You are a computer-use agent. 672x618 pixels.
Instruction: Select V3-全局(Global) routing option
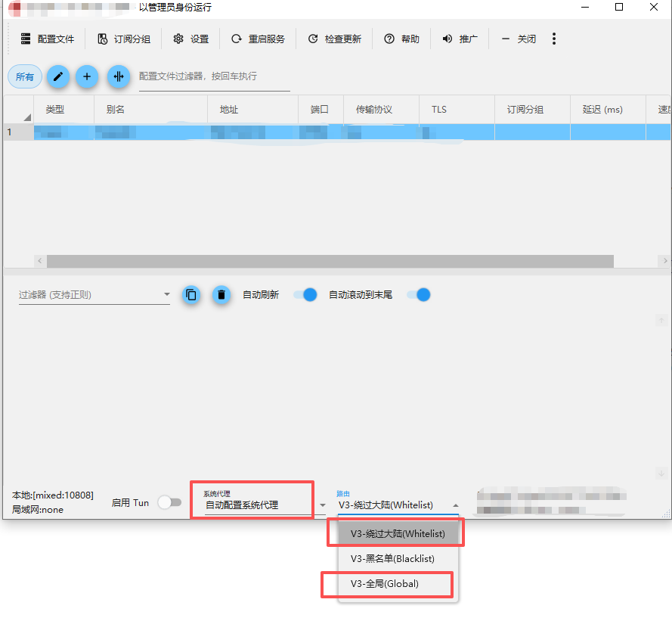[385, 584]
